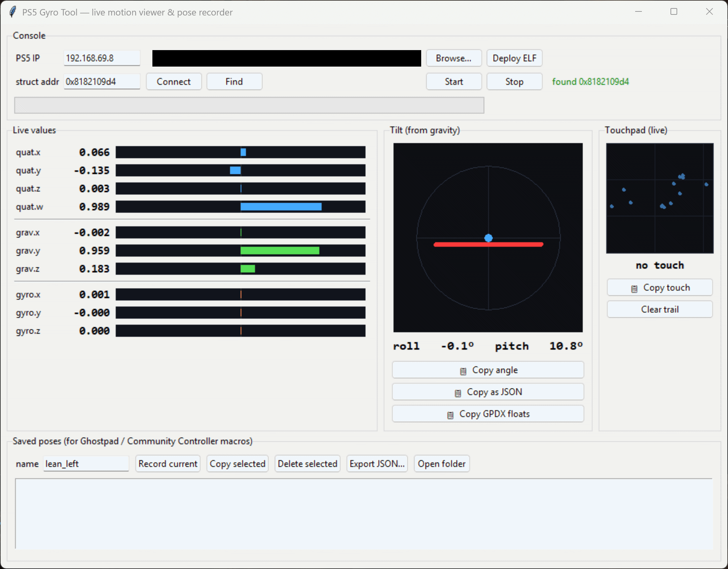Click the gyro.x value bar
The width and height of the screenshot is (728, 569).
click(x=241, y=294)
